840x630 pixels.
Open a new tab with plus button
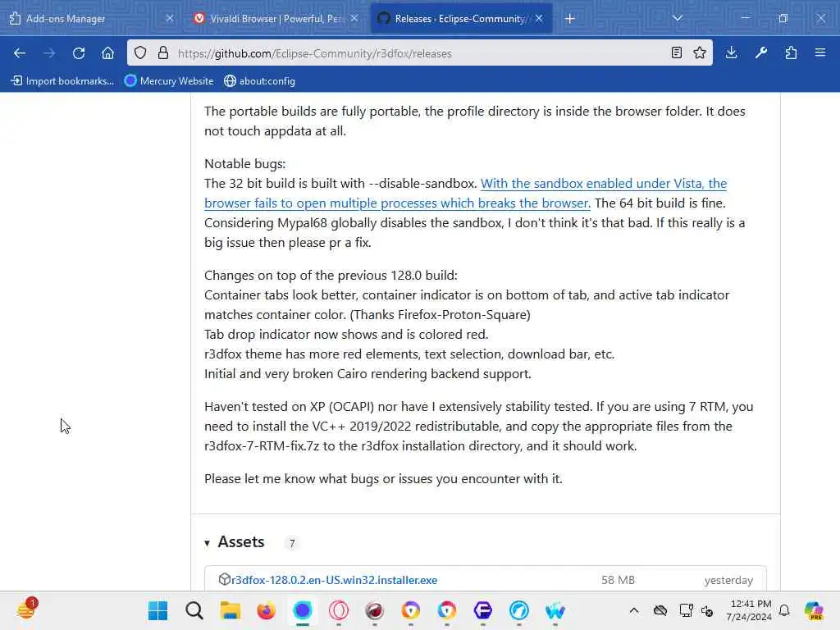570,19
